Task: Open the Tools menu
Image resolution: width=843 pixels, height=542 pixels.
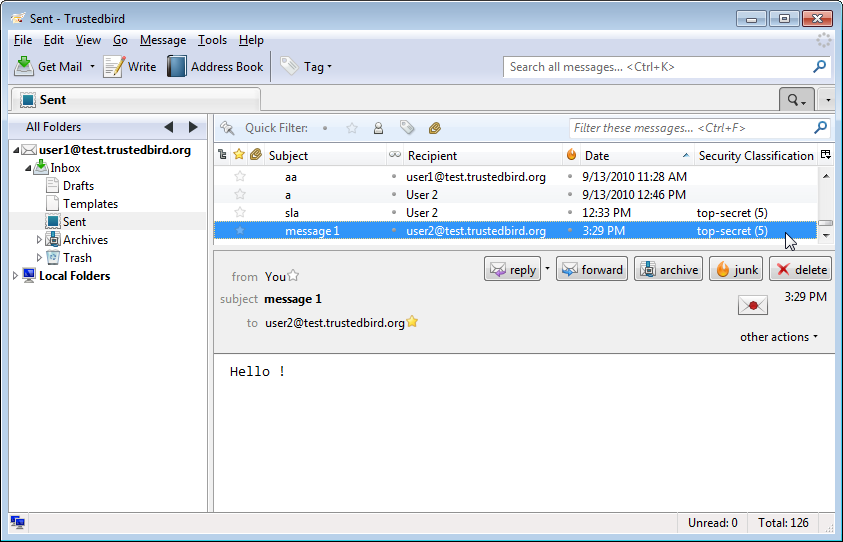Action: 212,40
